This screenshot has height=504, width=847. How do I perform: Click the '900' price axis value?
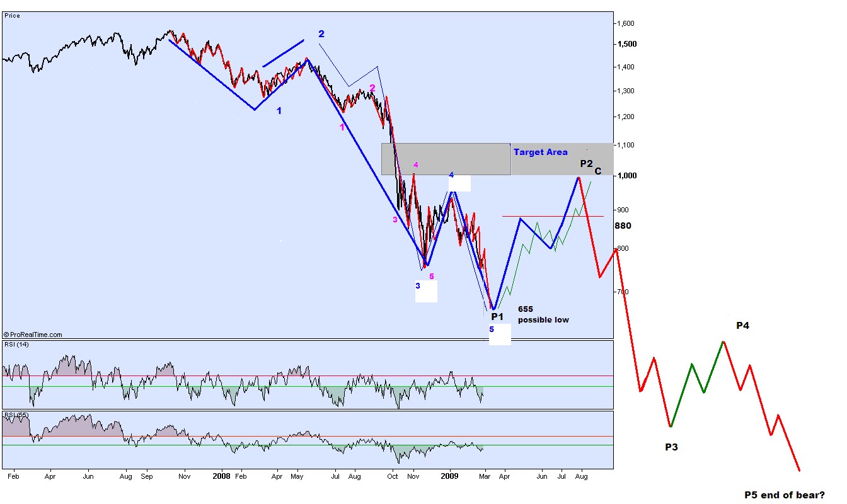[624, 210]
